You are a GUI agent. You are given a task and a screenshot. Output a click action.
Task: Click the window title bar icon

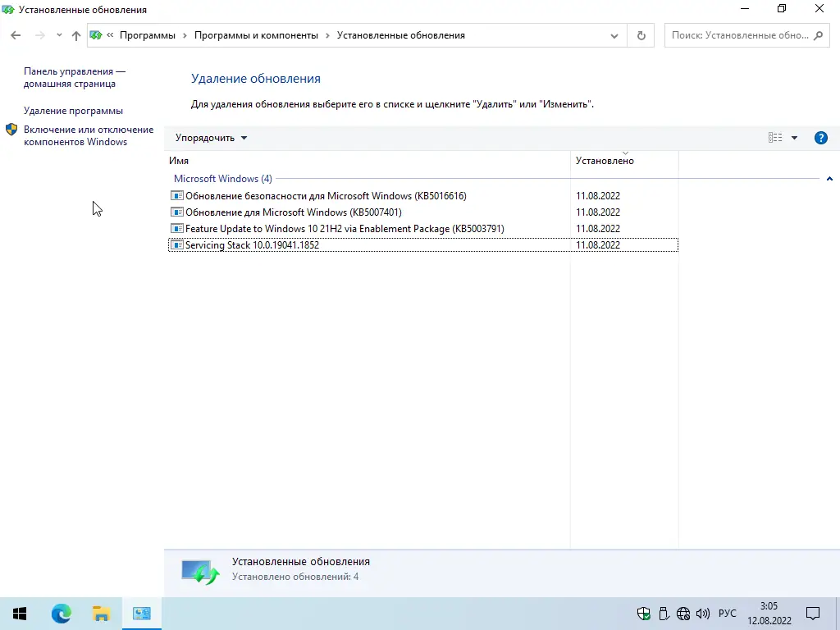pyautogui.click(x=8, y=10)
